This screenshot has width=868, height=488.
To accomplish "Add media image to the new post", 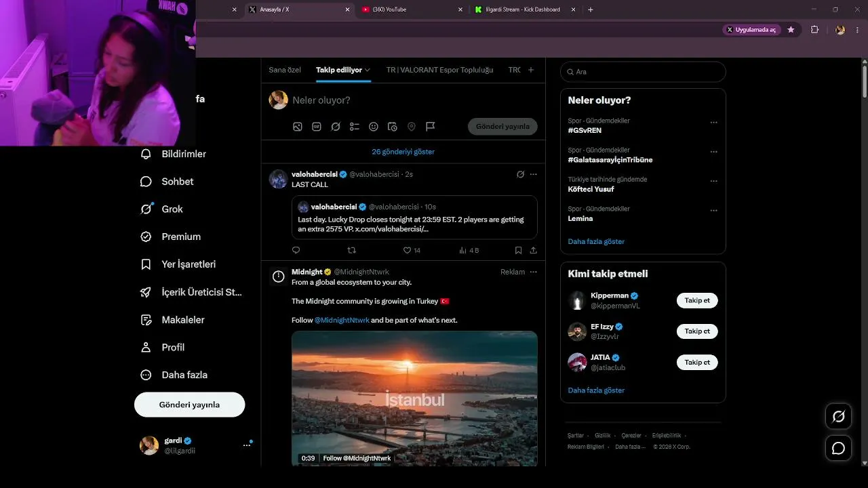I will click(x=297, y=127).
